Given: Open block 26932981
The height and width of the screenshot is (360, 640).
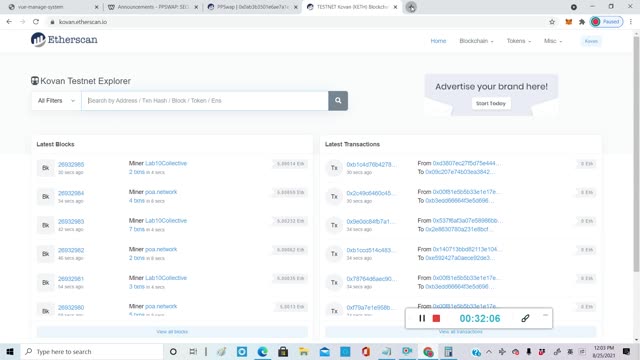Looking at the screenshot, I should click(71, 279).
